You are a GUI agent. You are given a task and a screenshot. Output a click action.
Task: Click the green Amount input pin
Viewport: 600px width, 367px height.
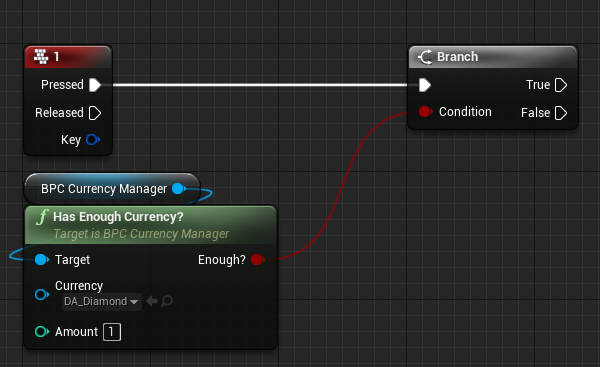(x=42, y=331)
